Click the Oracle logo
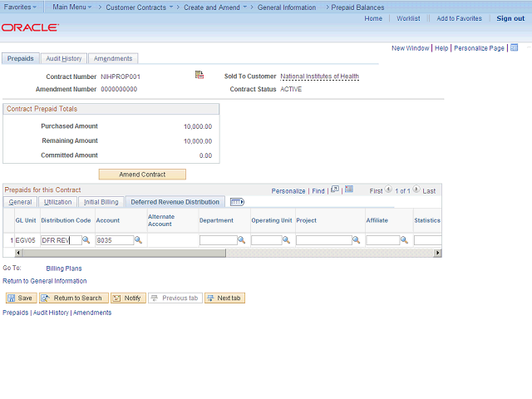 point(30,27)
